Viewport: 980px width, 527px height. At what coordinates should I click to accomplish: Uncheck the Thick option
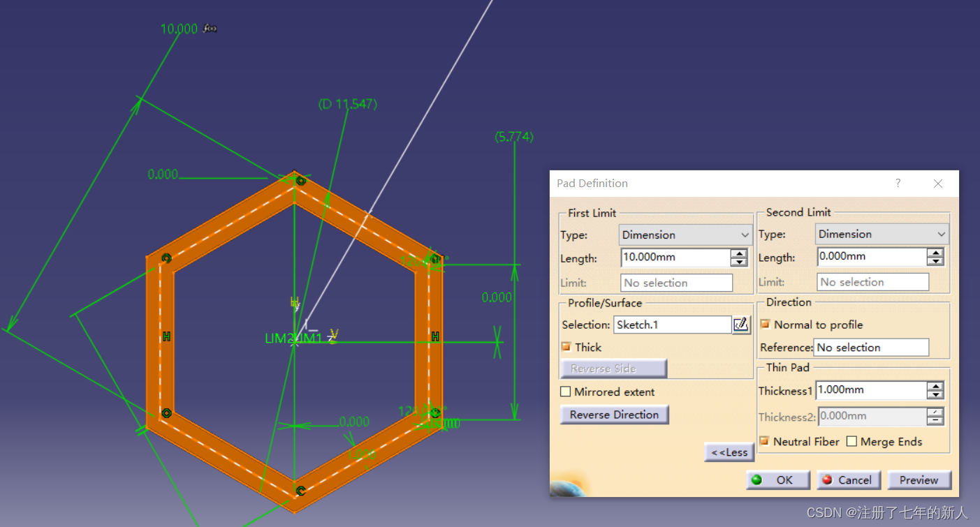566,347
